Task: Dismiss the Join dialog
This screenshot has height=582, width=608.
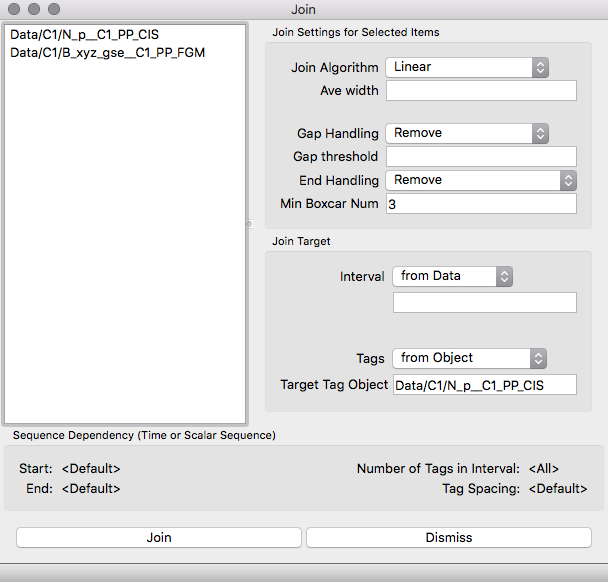Action: click(x=448, y=538)
